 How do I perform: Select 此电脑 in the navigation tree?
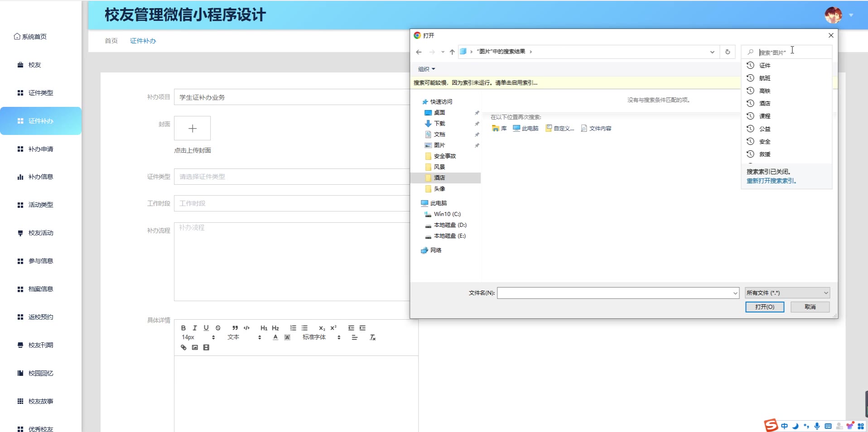438,203
